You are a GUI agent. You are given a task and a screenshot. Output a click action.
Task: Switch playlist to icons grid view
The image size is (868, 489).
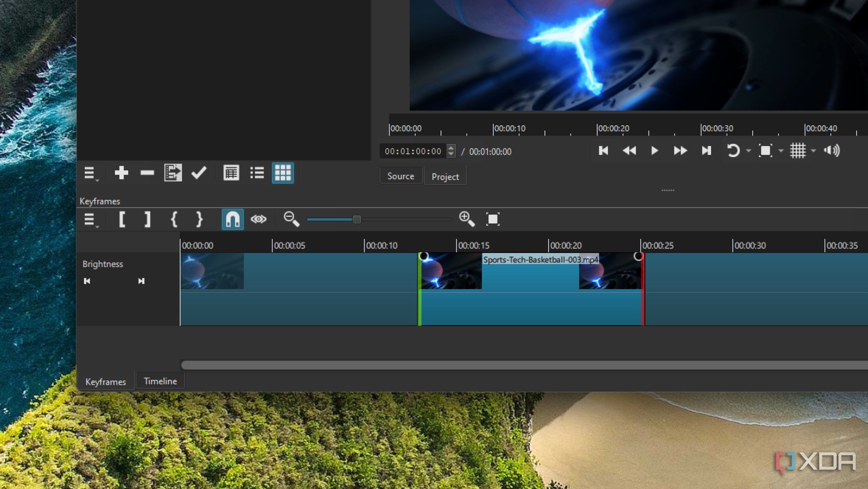tap(283, 173)
